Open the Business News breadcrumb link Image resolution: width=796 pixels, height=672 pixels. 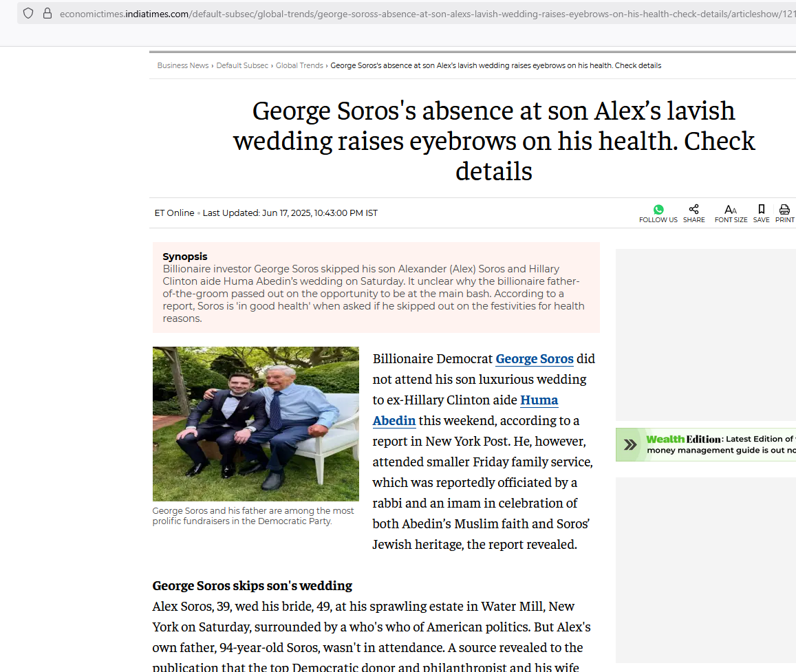pyautogui.click(x=183, y=65)
